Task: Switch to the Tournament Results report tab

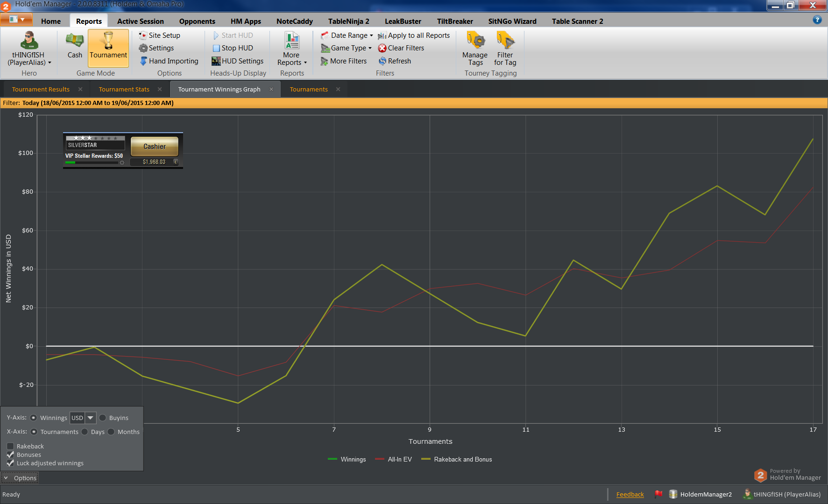Action: pos(41,89)
